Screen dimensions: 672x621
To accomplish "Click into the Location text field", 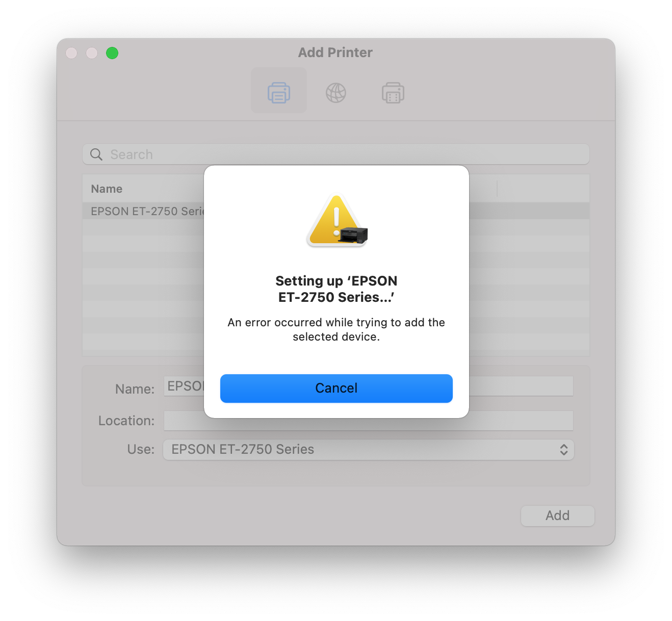I will (x=369, y=421).
